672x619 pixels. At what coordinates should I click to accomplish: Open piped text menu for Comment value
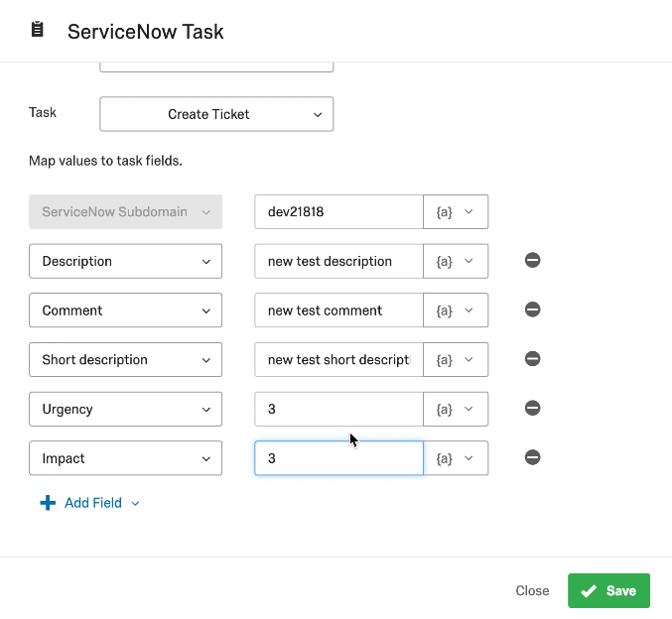456,310
